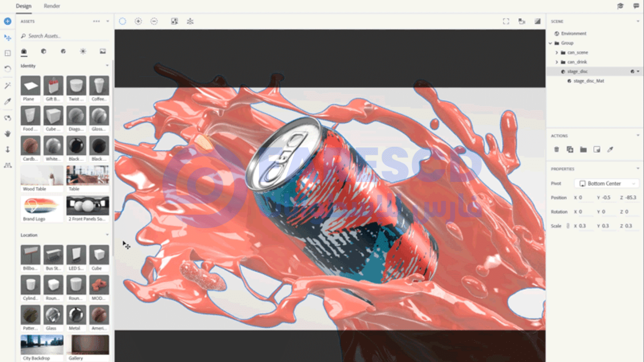Collapse the Assets panel arrow
Image resolution: width=644 pixels, height=362 pixels.
107,22
